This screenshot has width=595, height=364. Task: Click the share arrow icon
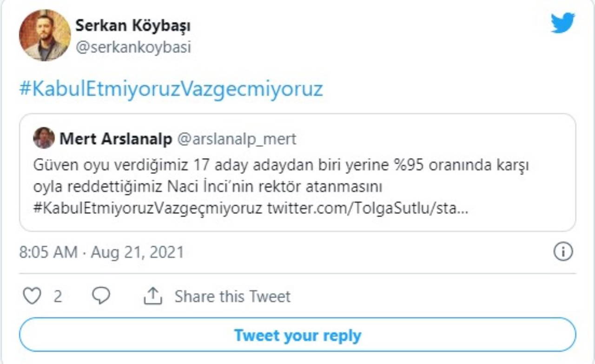pos(152,296)
